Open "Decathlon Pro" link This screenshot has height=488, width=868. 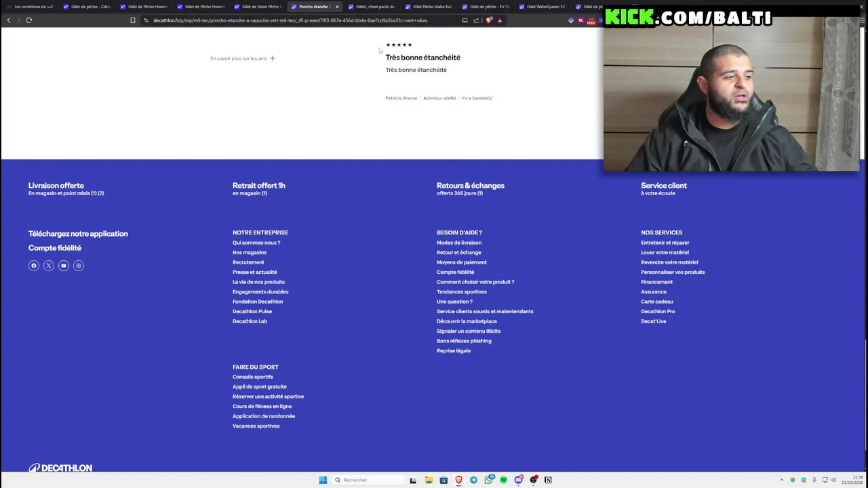coord(658,311)
